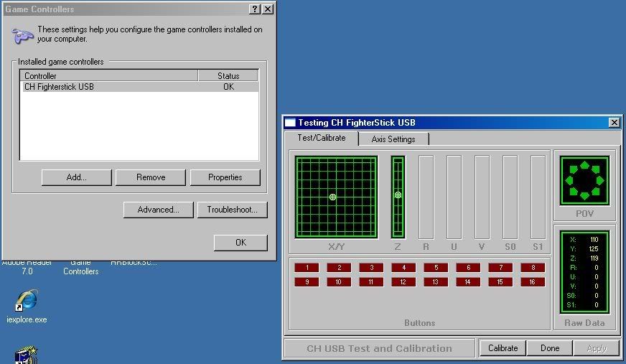Open Advanced... settings

[x=158, y=210]
